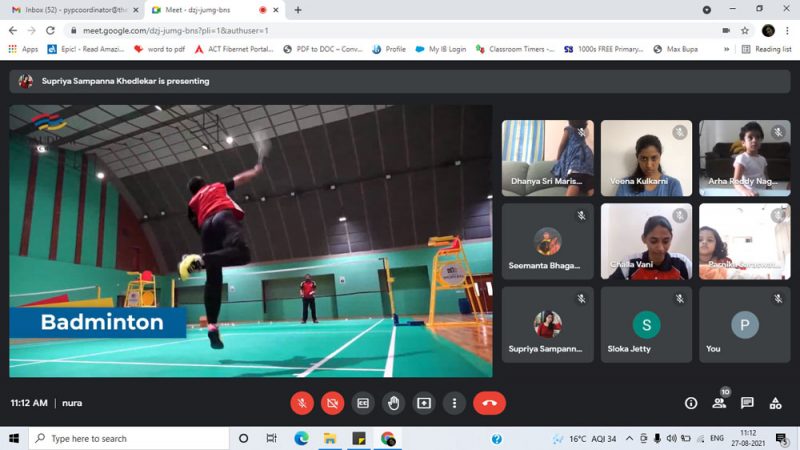Bookmark this page with the star icon

pyautogui.click(x=745, y=30)
